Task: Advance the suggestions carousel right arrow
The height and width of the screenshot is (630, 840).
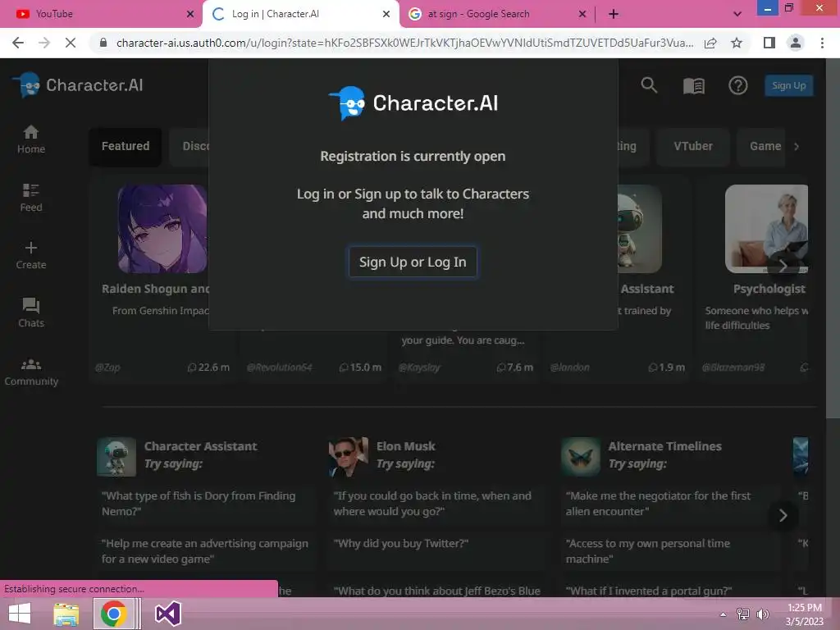Action: 783,515
